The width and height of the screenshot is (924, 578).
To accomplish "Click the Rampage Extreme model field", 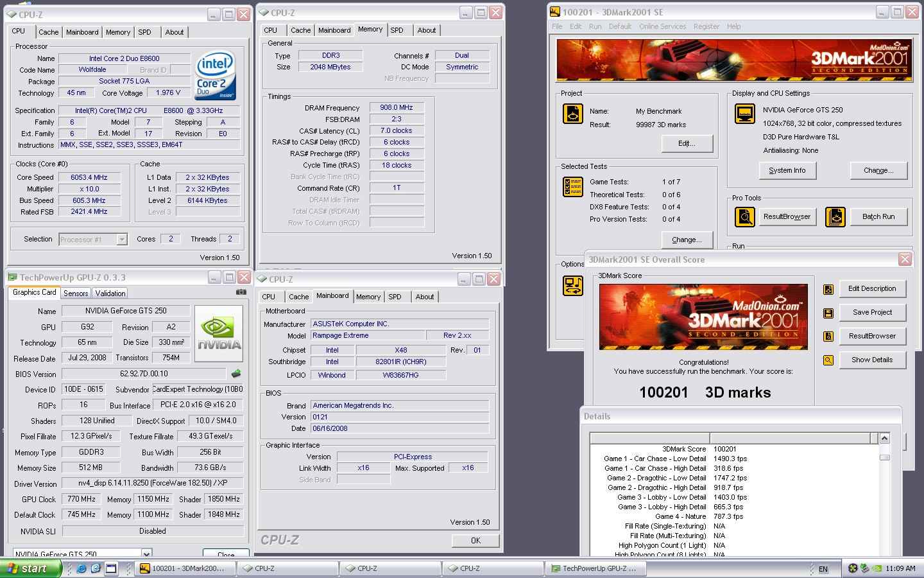I will tap(368, 335).
